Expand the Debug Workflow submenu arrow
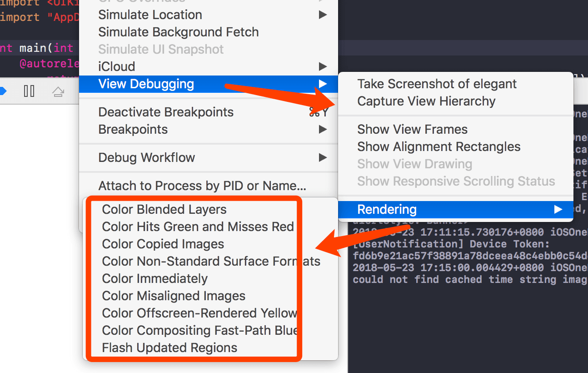 (323, 157)
